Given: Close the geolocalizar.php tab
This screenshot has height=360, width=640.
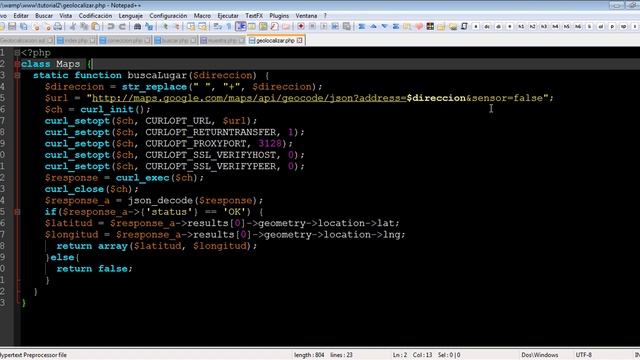Looking at the screenshot, I should pos(300,40).
